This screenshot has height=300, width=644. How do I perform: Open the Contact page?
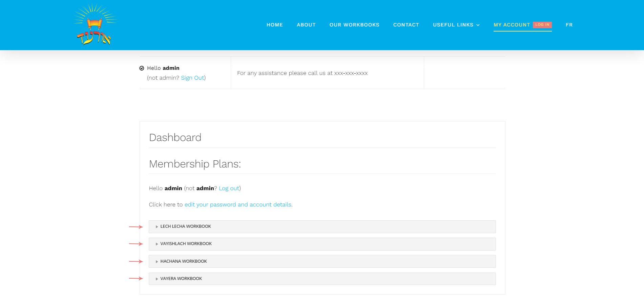pyautogui.click(x=406, y=25)
